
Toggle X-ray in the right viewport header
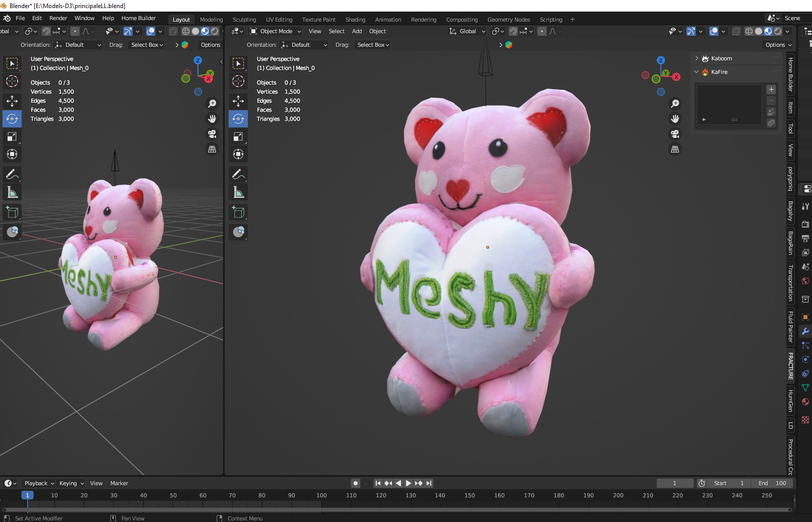pyautogui.click(x=736, y=31)
